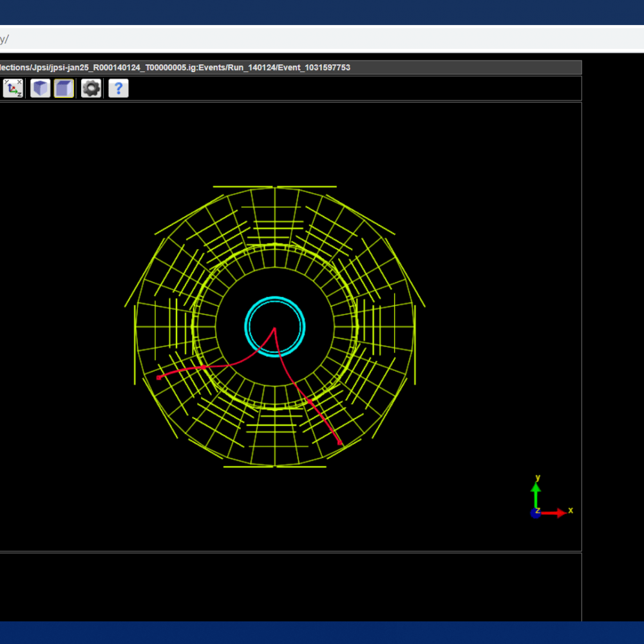Viewport: 644px width, 644px height.
Task: Pick the middle marker on right red track
Action: tap(309, 401)
